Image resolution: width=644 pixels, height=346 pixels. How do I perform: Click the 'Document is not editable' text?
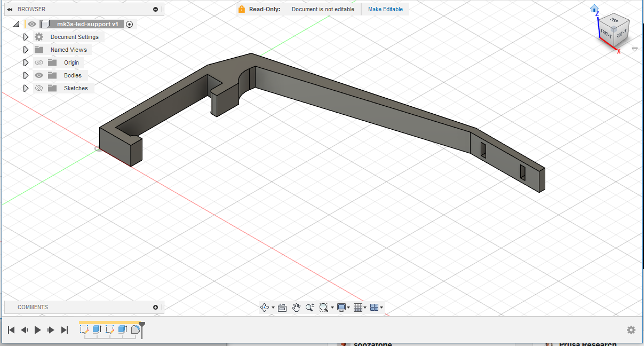point(323,9)
